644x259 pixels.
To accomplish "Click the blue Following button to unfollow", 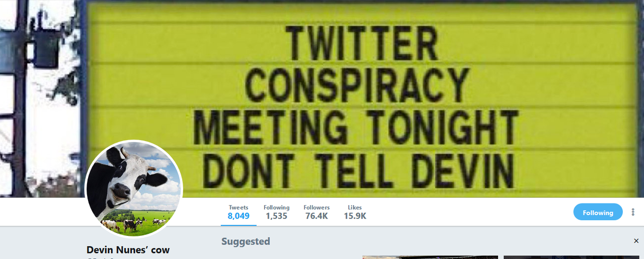I will pos(598,212).
